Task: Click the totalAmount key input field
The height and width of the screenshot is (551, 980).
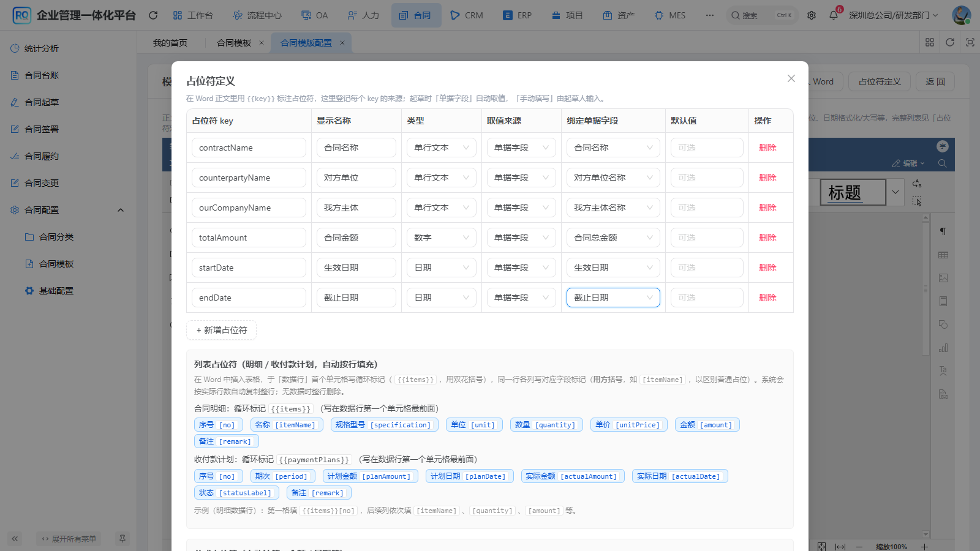Action: (249, 238)
